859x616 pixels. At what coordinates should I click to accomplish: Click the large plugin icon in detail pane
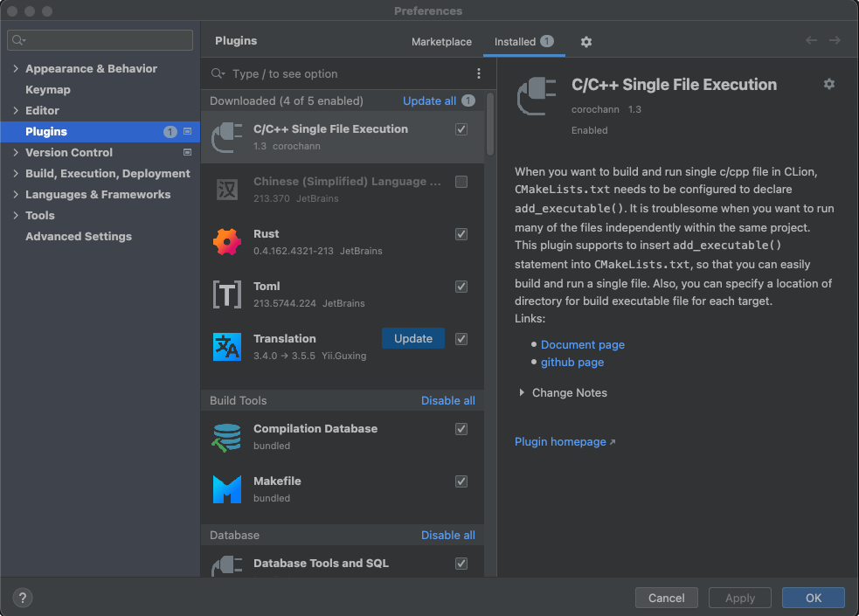click(x=537, y=96)
